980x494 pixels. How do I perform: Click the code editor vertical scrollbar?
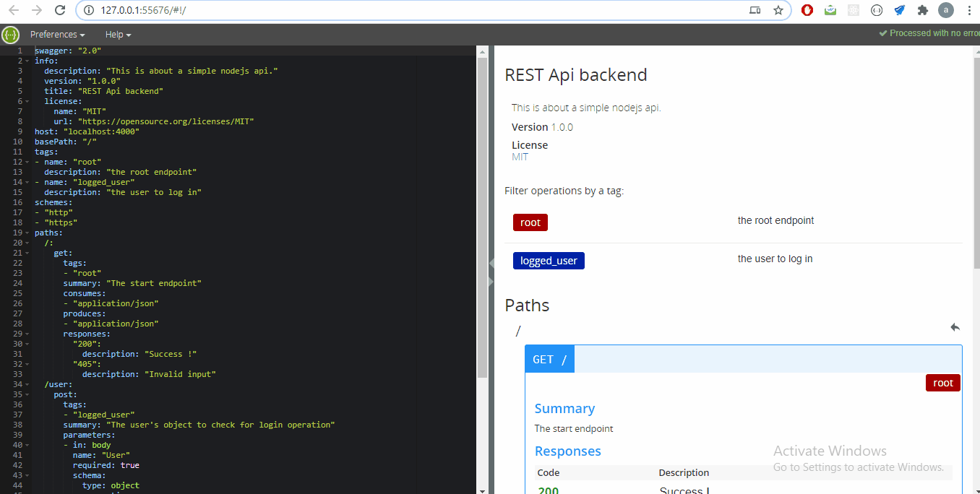(x=483, y=217)
